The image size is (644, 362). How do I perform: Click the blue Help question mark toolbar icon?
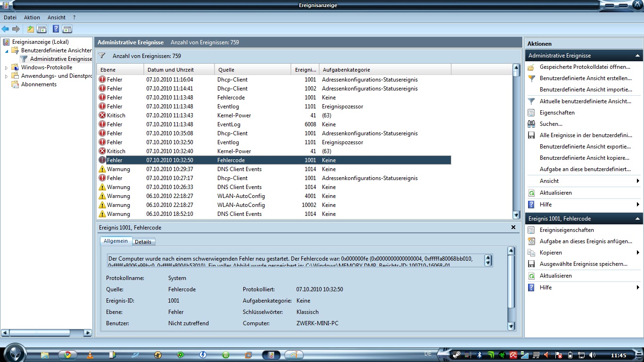tap(56, 29)
